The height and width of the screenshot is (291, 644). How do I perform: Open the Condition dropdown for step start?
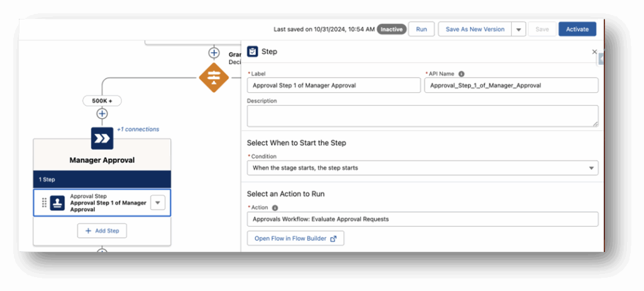[x=422, y=168]
